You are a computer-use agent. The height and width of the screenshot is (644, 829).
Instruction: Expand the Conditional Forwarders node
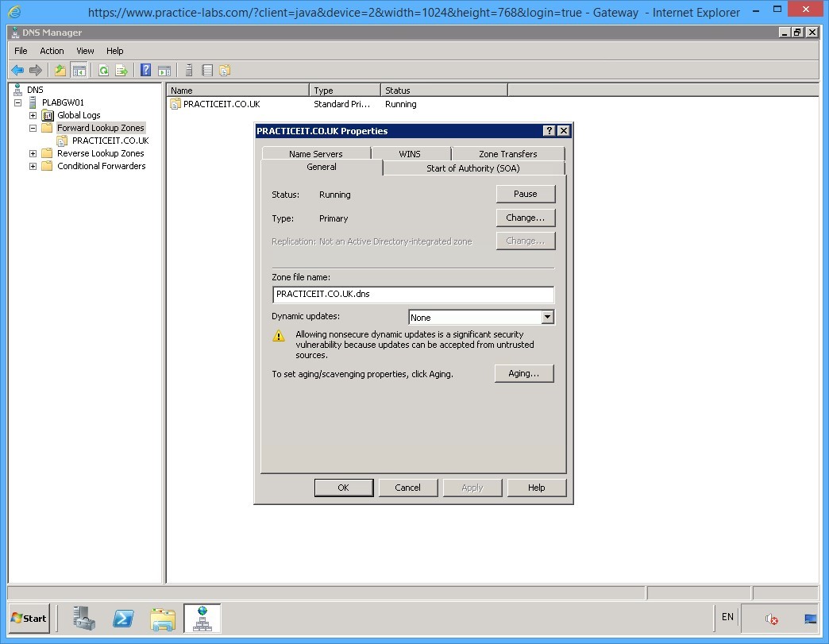pyautogui.click(x=32, y=166)
